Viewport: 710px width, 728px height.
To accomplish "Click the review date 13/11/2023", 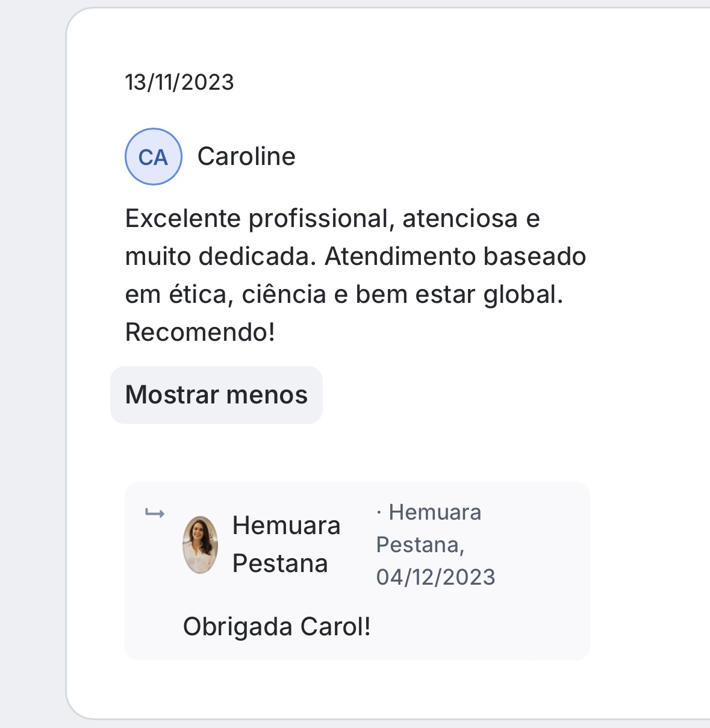I will pyautogui.click(x=179, y=82).
